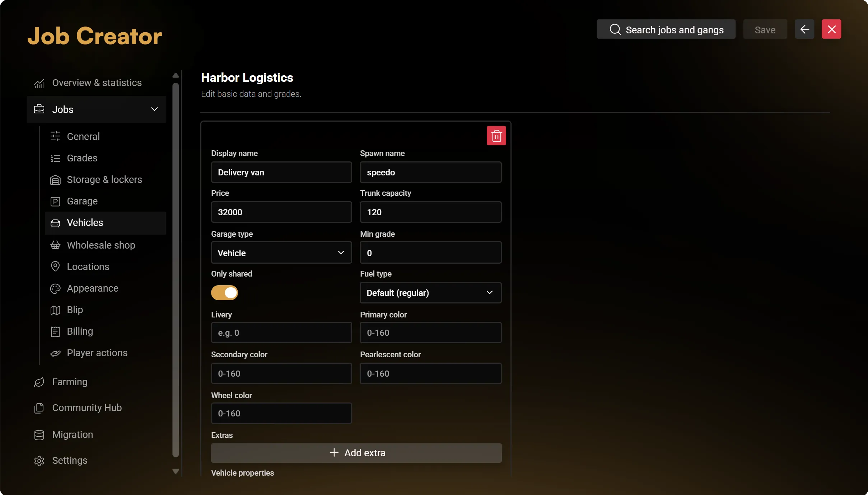The width and height of the screenshot is (868, 495).
Task: Click the red trash delete vehicle icon
Action: click(496, 136)
